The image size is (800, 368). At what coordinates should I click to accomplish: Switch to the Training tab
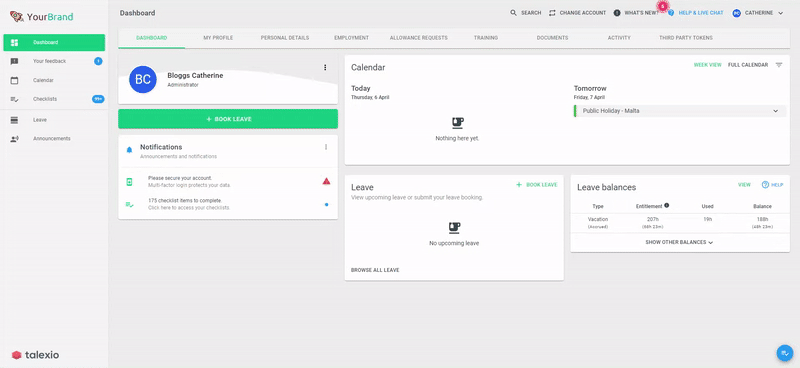pyautogui.click(x=486, y=38)
